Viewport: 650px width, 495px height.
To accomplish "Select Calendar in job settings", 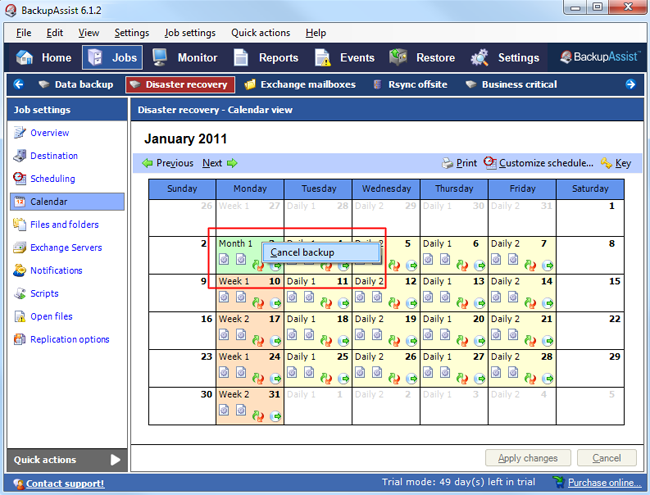I will coord(67,201).
